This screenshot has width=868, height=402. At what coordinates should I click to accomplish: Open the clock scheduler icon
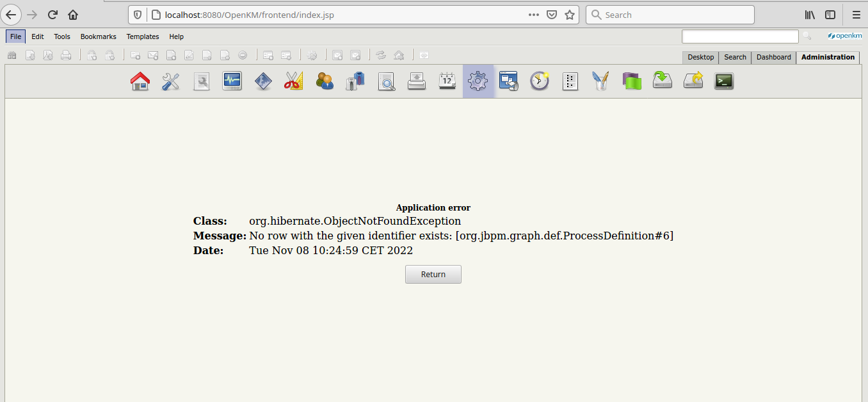click(x=540, y=81)
